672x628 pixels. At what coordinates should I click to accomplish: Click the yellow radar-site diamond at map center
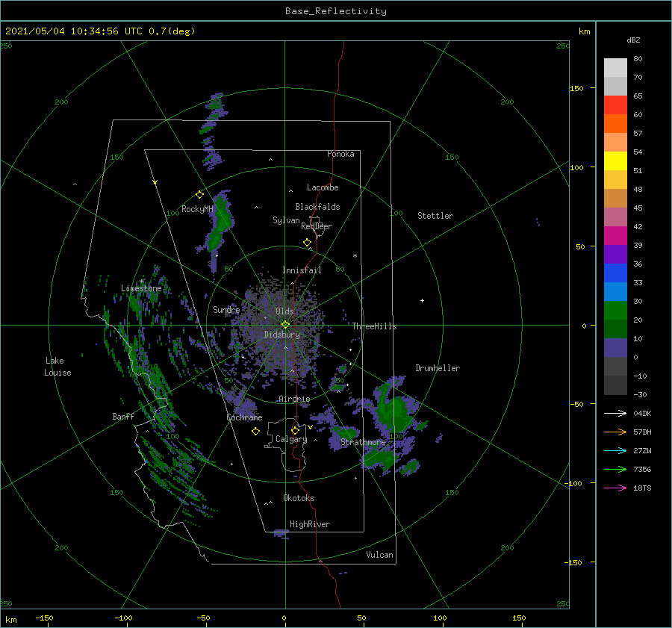click(x=285, y=325)
